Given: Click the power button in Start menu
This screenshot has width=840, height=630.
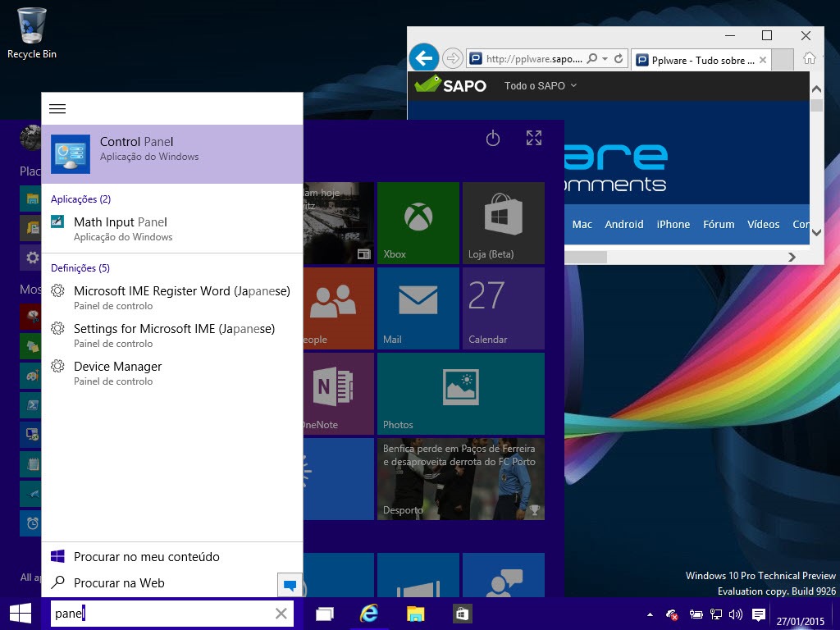Looking at the screenshot, I should [492, 139].
